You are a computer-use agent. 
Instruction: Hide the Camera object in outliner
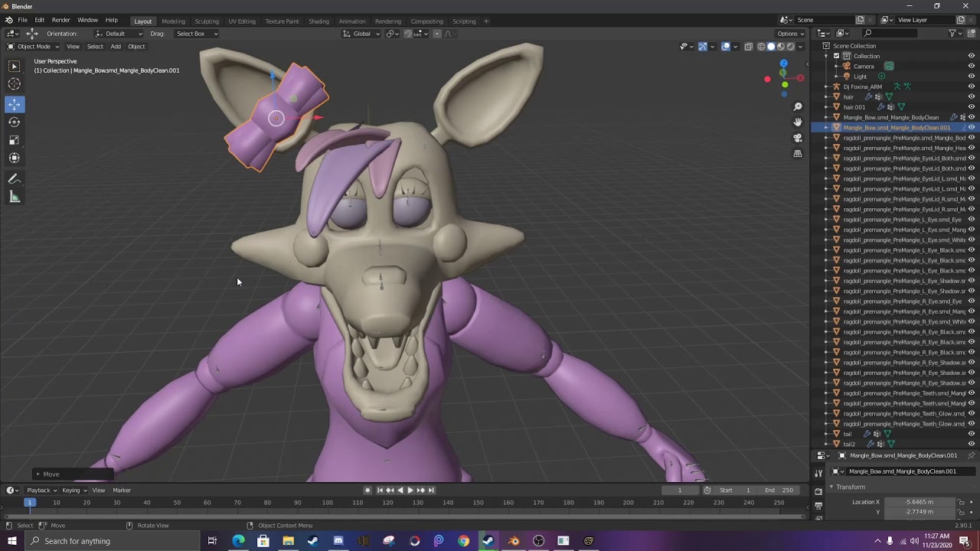tap(972, 66)
